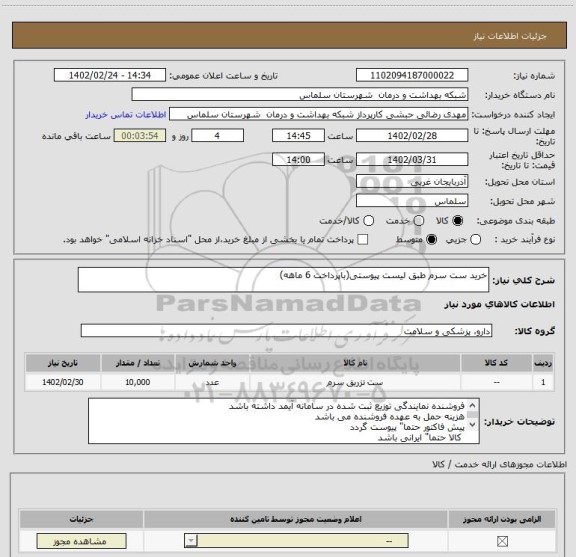Click the need date cell 1402/02/30
The width and height of the screenshot is (576, 557).
(x=63, y=382)
